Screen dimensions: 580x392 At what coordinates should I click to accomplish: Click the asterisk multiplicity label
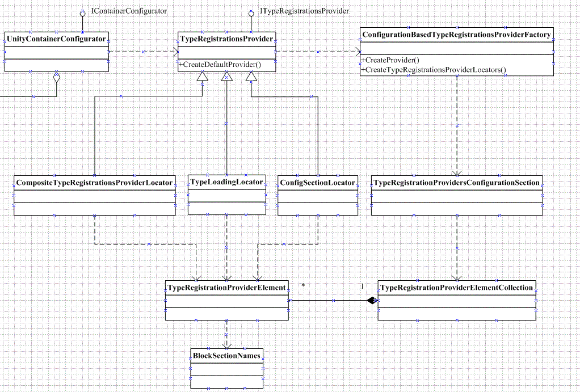(303, 286)
